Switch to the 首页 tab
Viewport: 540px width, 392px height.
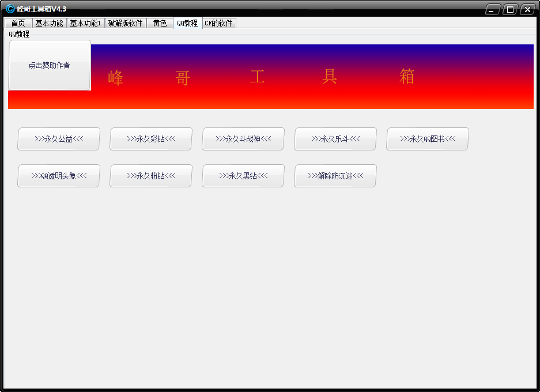(18, 23)
